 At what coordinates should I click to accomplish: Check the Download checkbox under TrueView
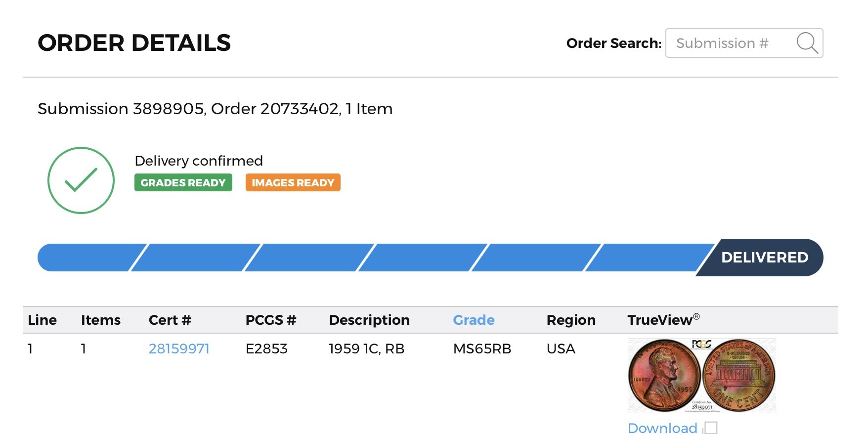pos(711,428)
